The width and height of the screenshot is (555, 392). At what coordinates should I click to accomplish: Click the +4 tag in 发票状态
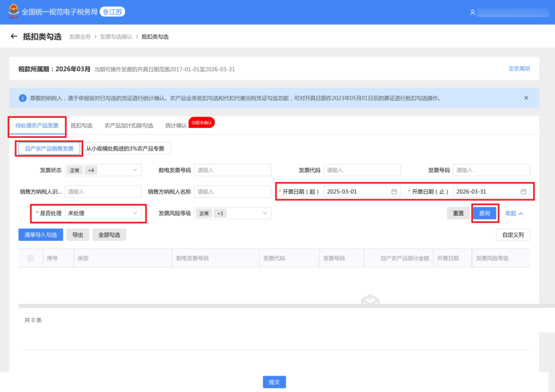click(91, 170)
